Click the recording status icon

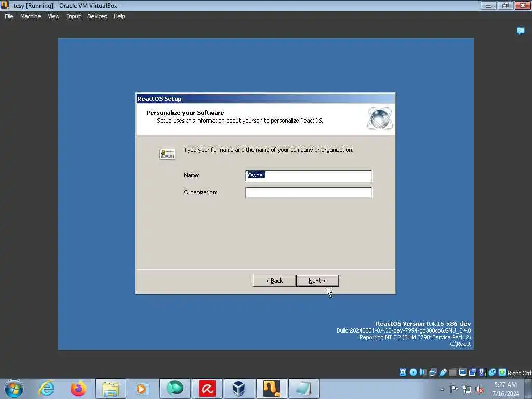pyautogui.click(x=472, y=372)
